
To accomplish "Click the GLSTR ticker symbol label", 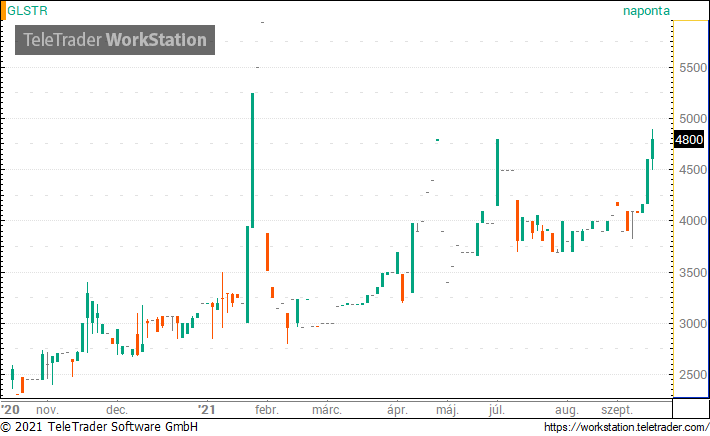I will (27, 10).
